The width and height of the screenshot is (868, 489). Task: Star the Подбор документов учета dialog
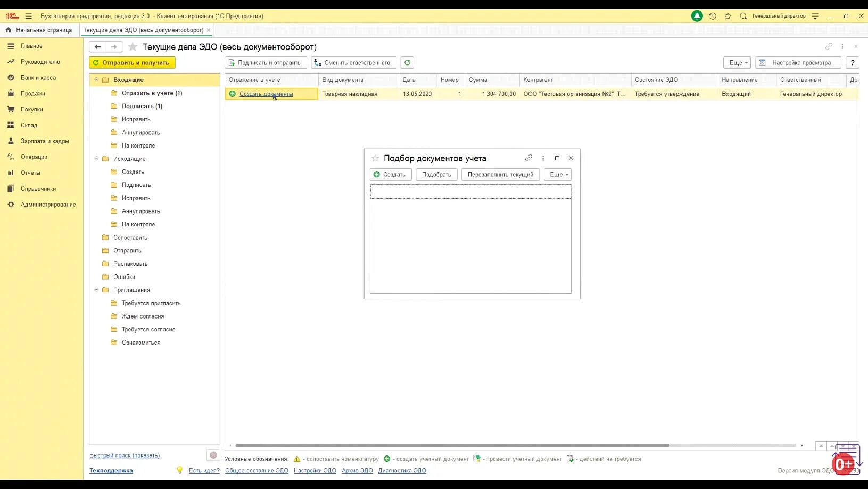pos(375,158)
